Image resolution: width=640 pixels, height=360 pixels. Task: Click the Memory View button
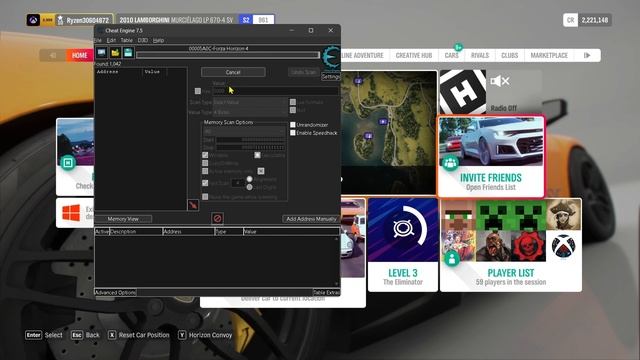pos(123,219)
